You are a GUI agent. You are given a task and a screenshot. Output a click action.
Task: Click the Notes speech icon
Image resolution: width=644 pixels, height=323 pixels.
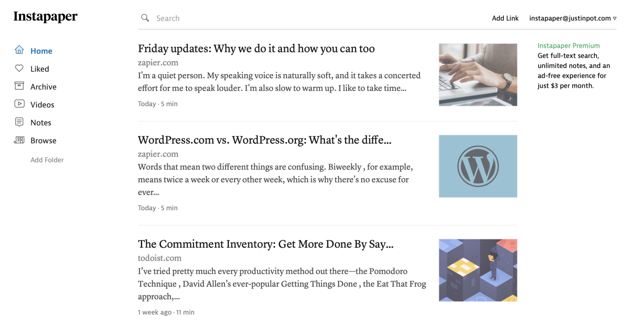19,122
